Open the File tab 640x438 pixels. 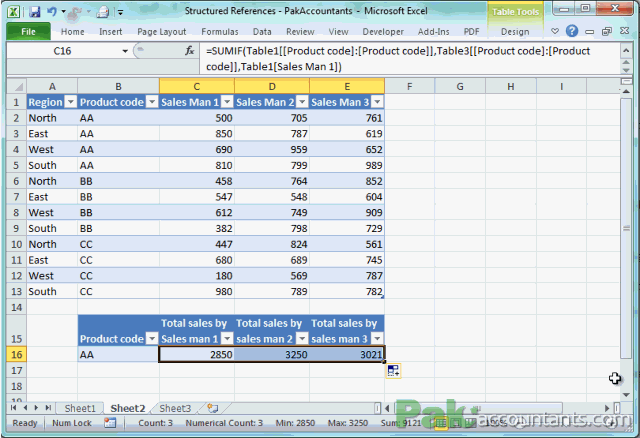tap(28, 31)
